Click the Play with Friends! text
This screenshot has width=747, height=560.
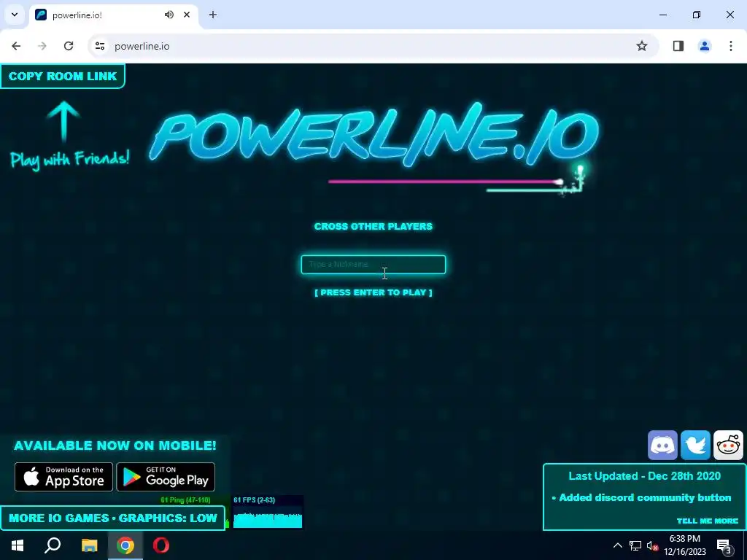pos(69,158)
